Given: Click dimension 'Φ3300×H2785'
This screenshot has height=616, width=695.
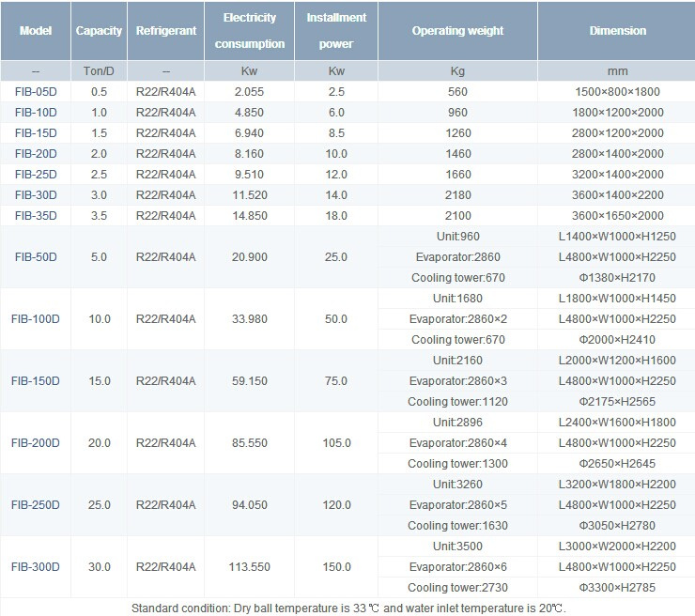Looking at the screenshot, I should pos(617,588).
